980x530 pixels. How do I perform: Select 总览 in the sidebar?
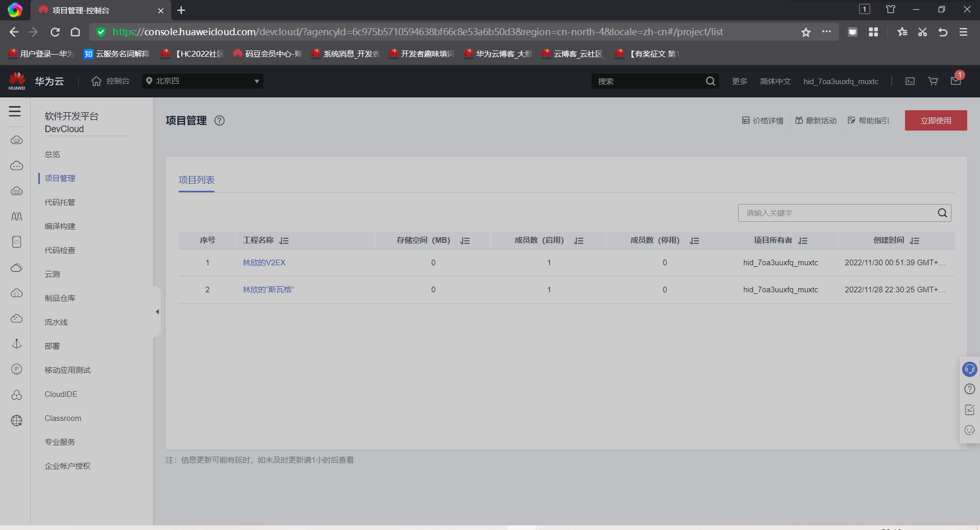52,154
